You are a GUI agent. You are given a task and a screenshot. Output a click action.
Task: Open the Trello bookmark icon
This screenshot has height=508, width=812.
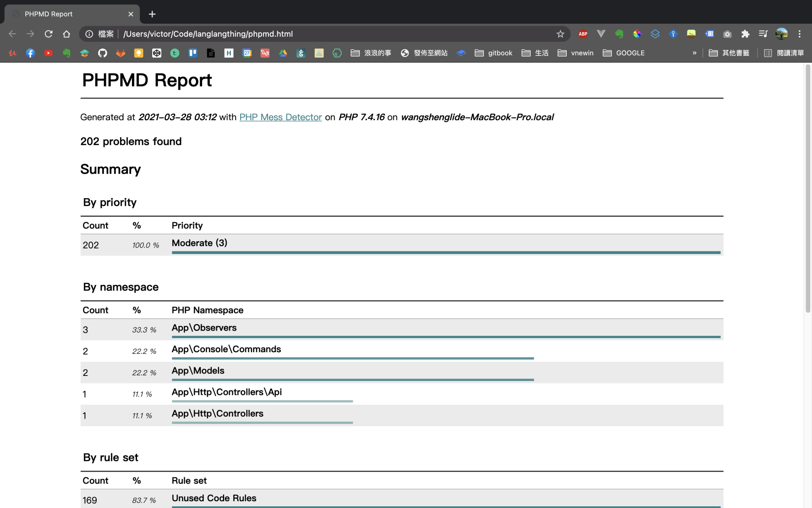(x=193, y=53)
